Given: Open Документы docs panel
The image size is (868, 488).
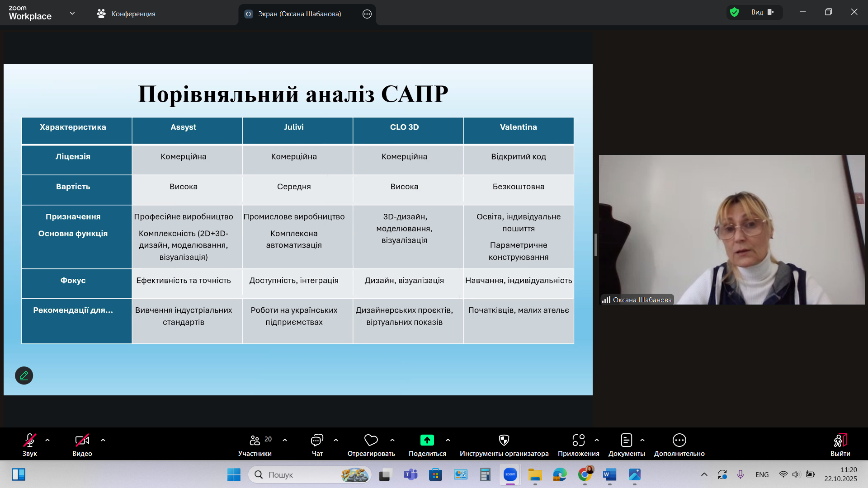Looking at the screenshot, I should pos(627,445).
